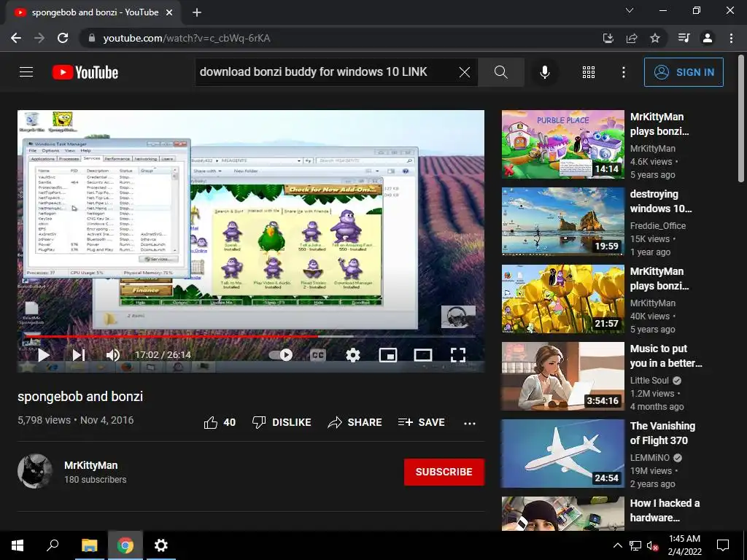The width and height of the screenshot is (747, 560).
Task: Close the spongebob and bonzi tab
Action: pyautogui.click(x=169, y=13)
